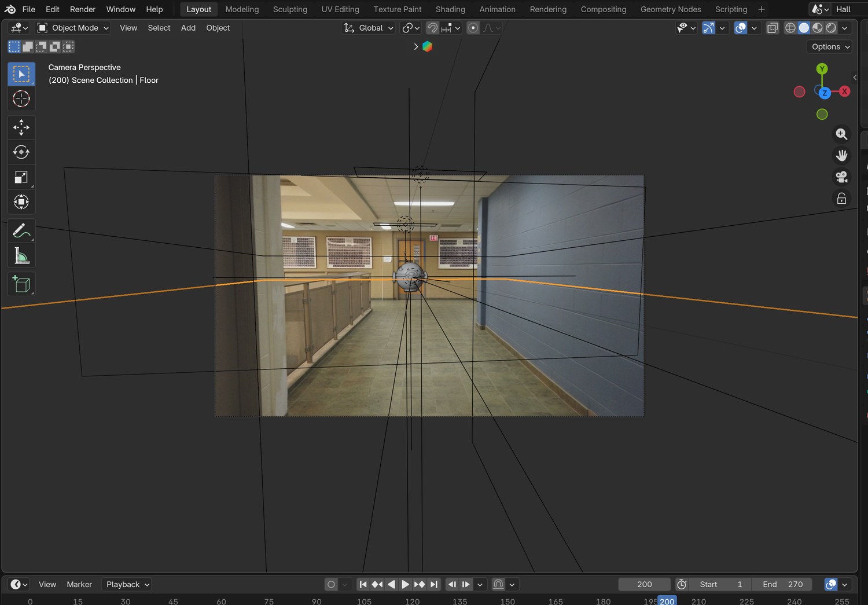Open the Object Mode dropdown
This screenshot has width=868, height=605.
point(73,28)
